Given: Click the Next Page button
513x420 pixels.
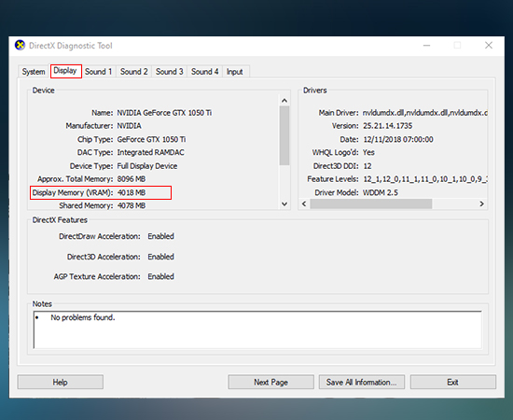Looking at the screenshot, I should click(x=270, y=382).
